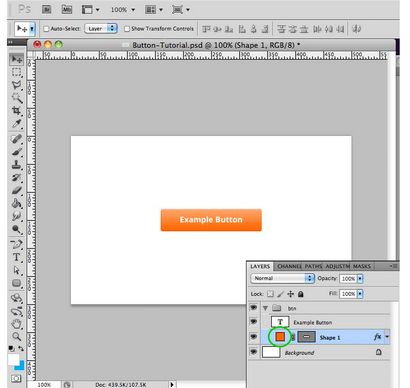This screenshot has width=410, height=388.
Task: Switch to the Channels tab
Action: click(289, 266)
